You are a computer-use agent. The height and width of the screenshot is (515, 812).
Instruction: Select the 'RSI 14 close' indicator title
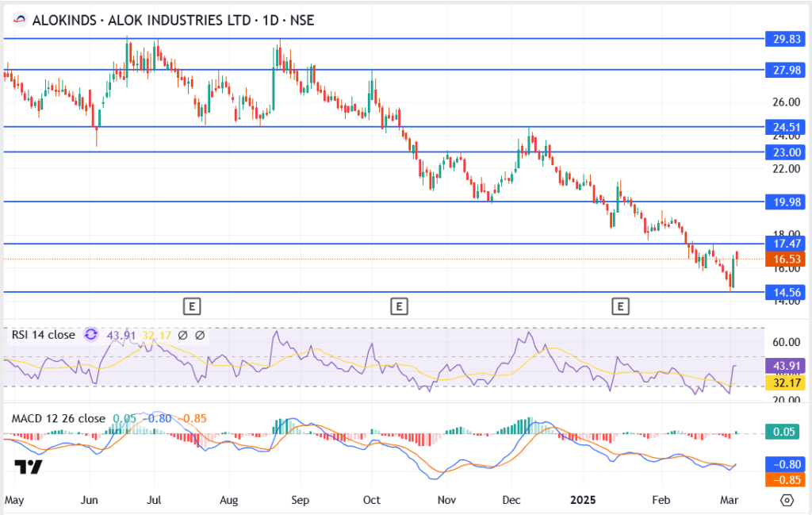[43, 335]
